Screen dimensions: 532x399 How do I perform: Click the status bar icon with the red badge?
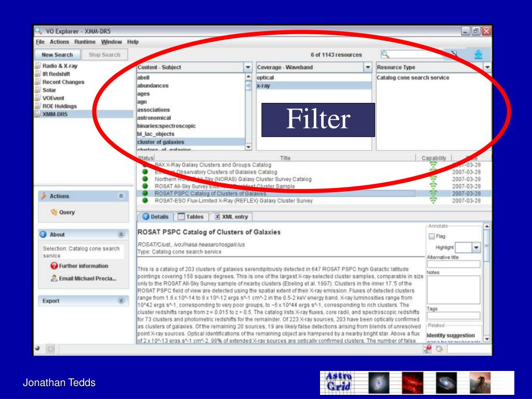coord(427,349)
